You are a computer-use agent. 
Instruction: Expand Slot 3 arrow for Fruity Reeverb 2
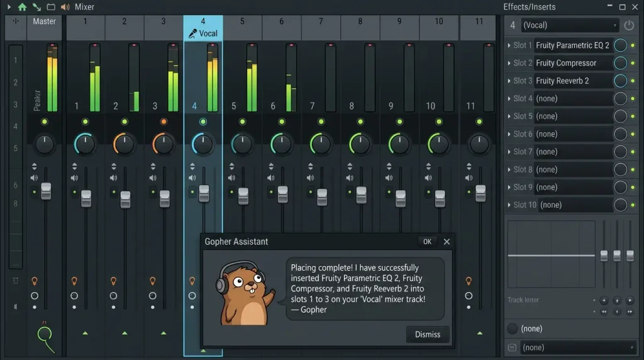pos(509,81)
